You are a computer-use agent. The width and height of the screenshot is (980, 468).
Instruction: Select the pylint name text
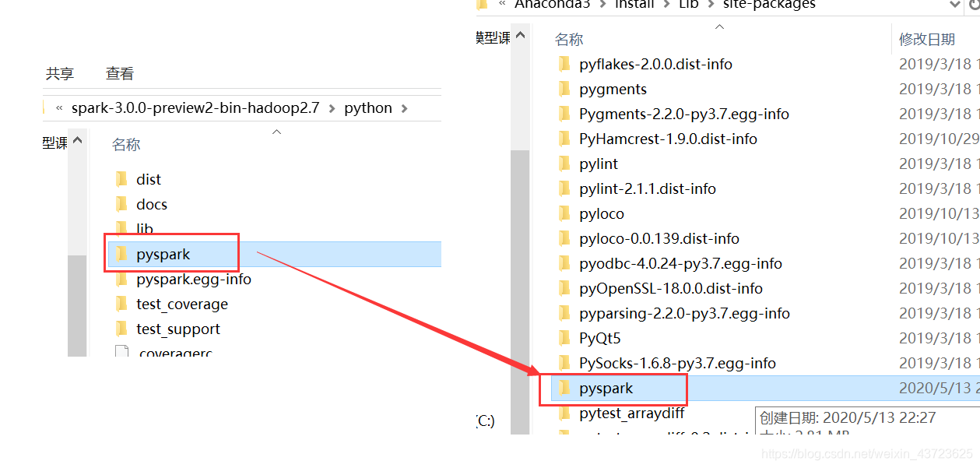[599, 164]
